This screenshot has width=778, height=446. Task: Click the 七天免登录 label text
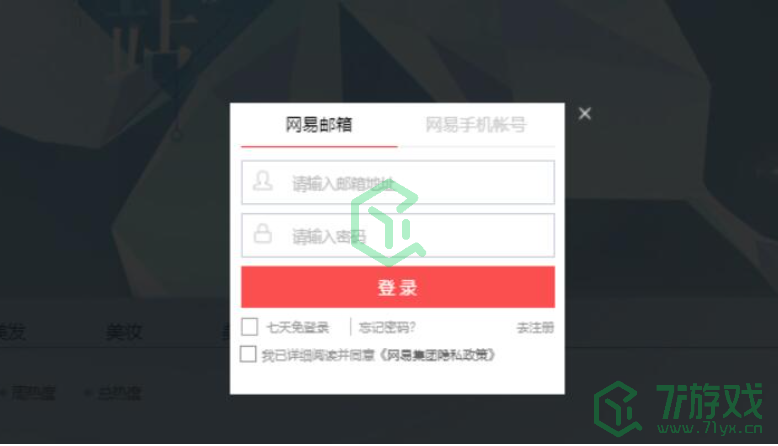298,327
